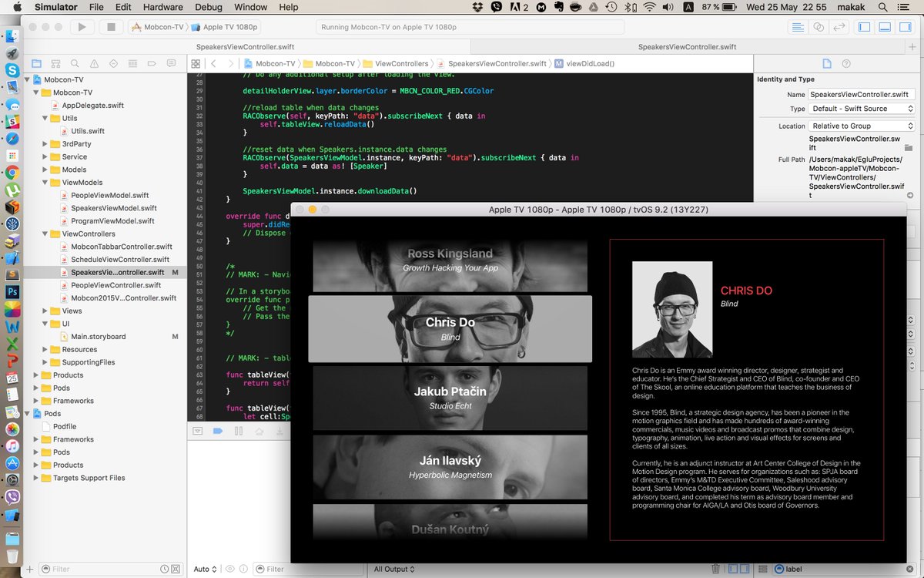Open the Location dropdown Relative to Group

[862, 126]
